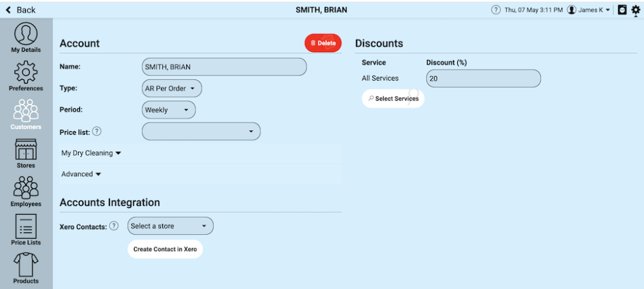Click the help icon beside Price list
This screenshot has width=644, height=289.
(x=97, y=132)
